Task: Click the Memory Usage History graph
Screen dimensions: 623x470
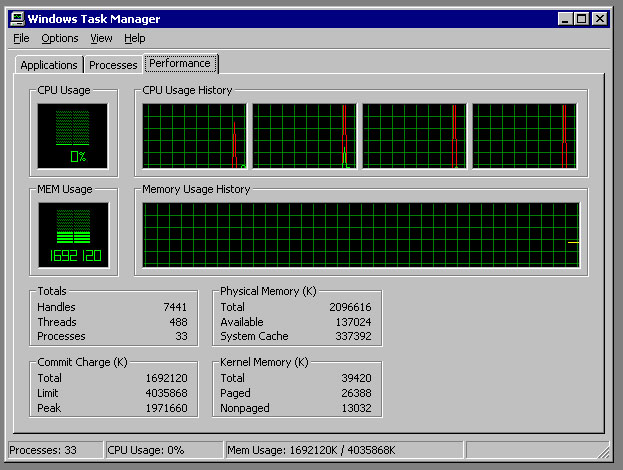Action: (361, 235)
